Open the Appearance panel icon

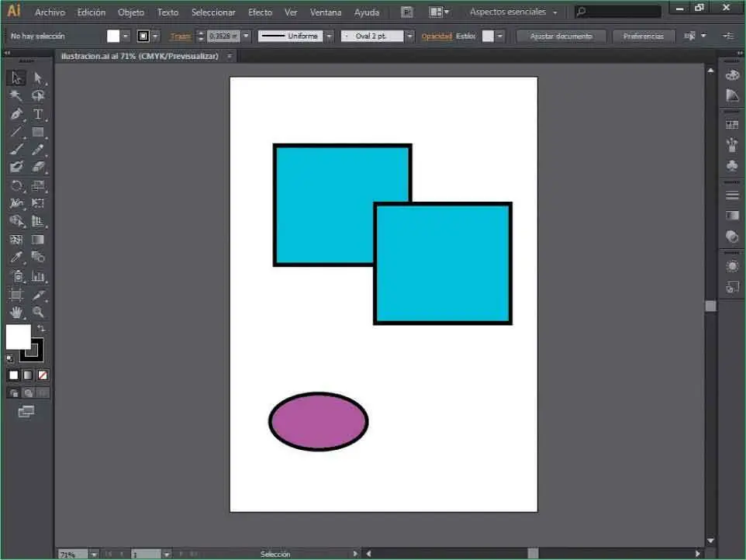point(733,266)
